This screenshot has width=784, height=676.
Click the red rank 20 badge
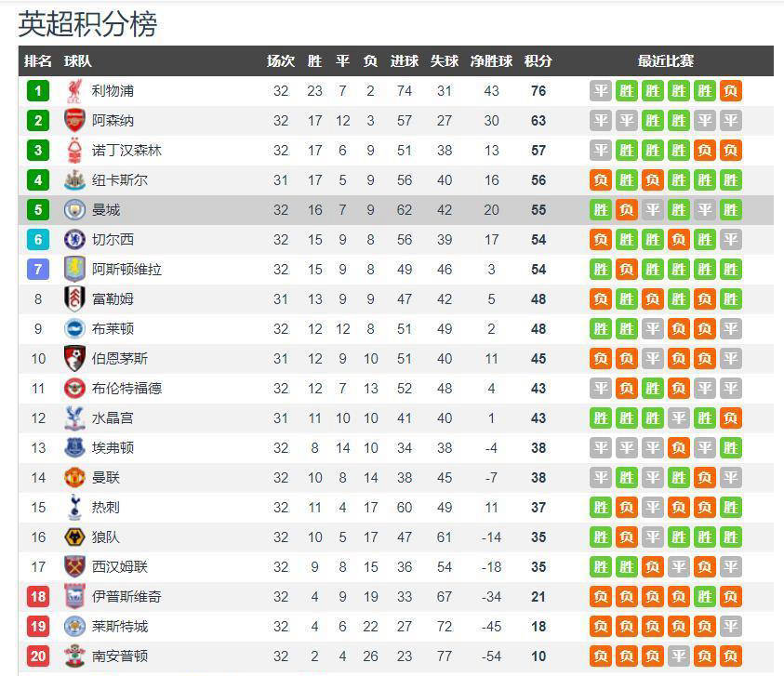(x=38, y=656)
